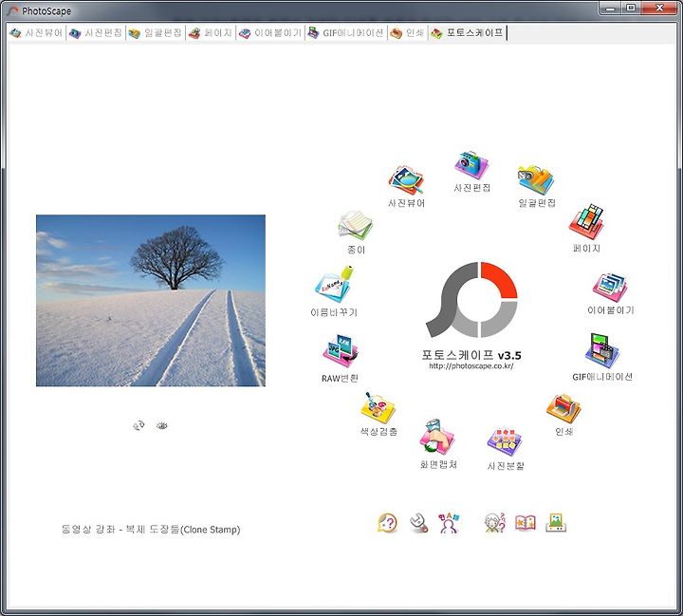Switch to the 페이지 tab
This screenshot has width=683, height=616.
[x=211, y=33]
